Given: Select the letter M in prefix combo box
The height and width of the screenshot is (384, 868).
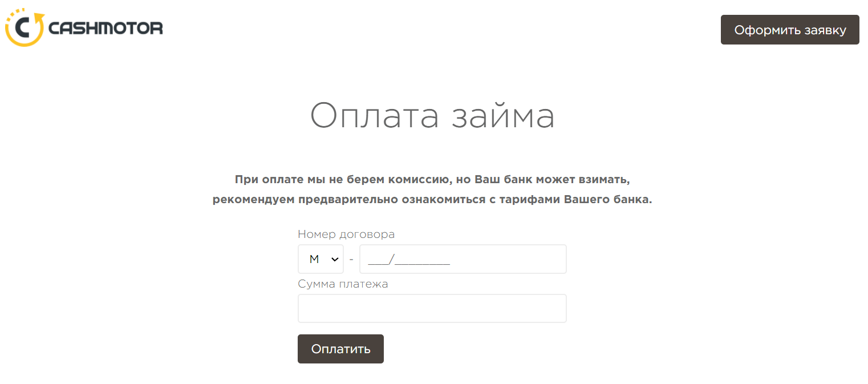Looking at the screenshot, I should 314,259.
